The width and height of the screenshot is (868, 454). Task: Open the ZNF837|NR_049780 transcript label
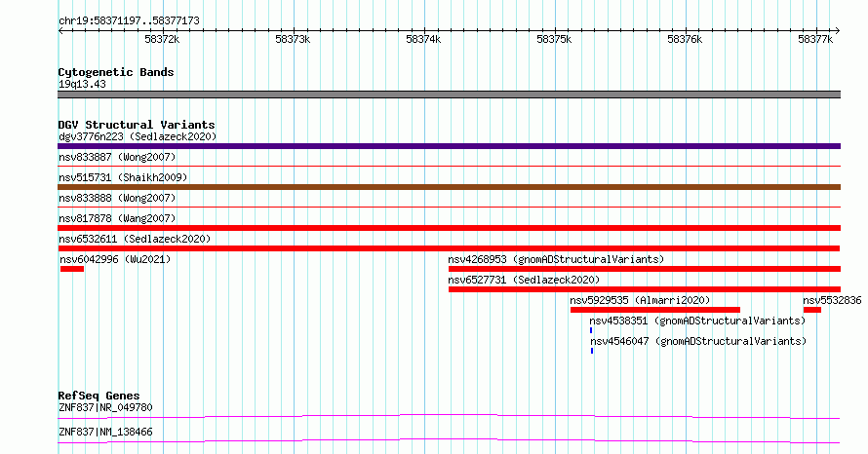(105, 407)
